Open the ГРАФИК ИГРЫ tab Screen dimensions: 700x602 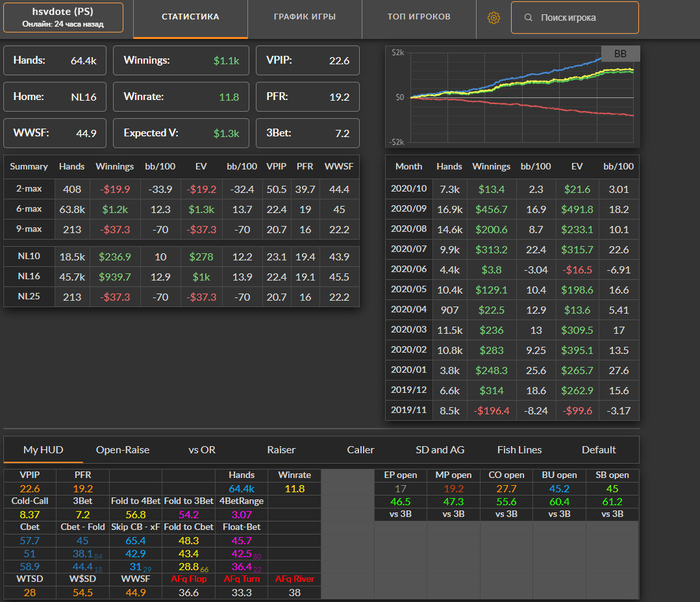pos(304,18)
